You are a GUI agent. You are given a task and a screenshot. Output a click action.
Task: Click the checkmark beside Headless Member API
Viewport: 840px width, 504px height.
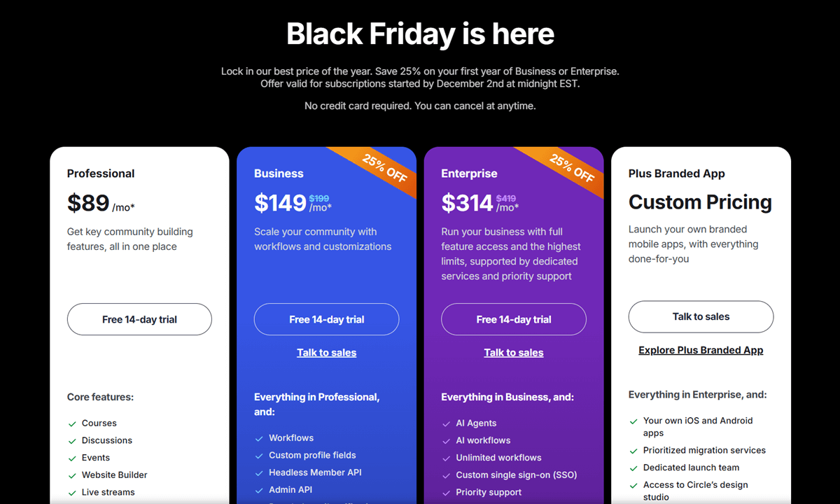[258, 472]
